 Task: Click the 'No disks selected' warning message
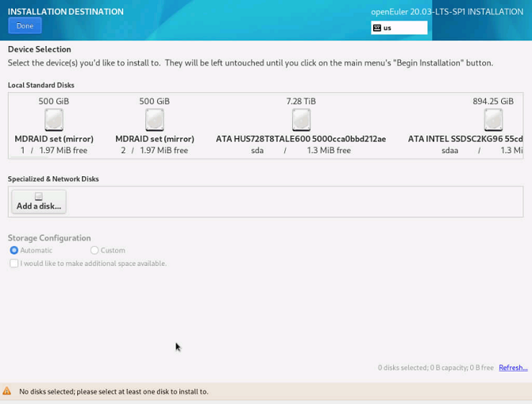[114, 391]
